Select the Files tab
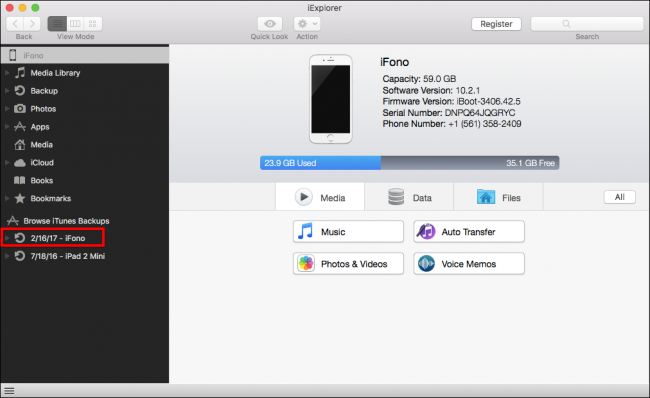 498,197
